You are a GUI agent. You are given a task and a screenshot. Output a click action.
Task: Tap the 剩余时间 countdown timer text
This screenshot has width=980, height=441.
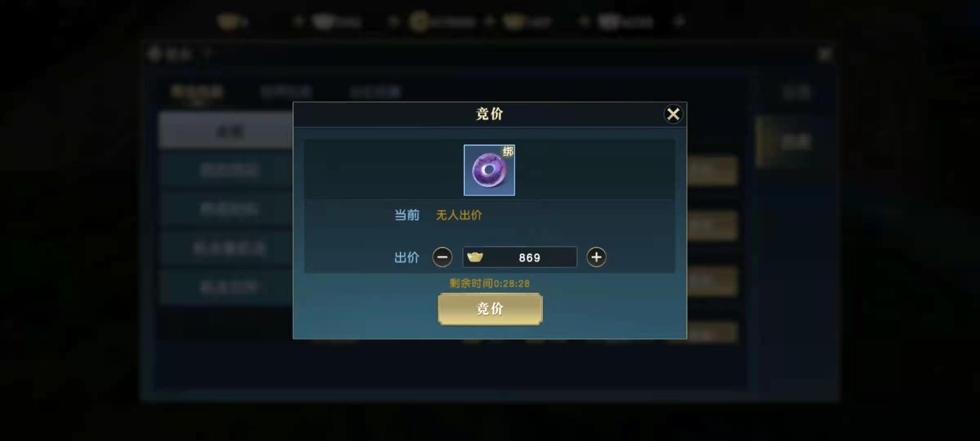(489, 283)
